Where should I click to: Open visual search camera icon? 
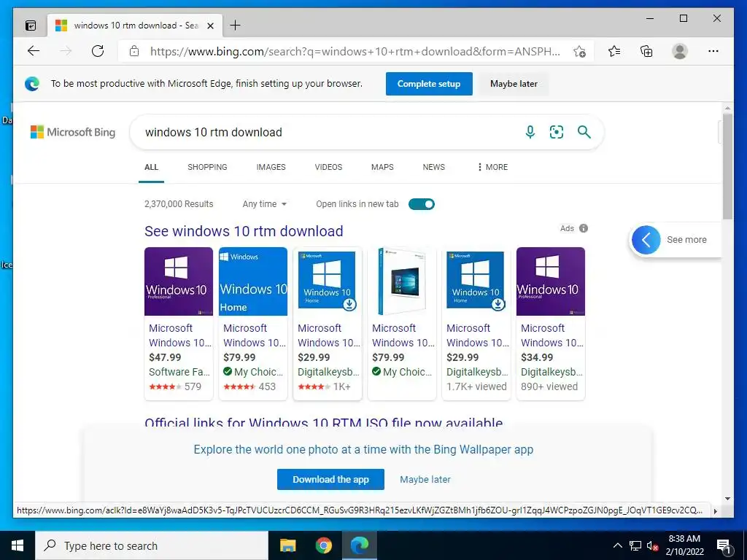557,132
